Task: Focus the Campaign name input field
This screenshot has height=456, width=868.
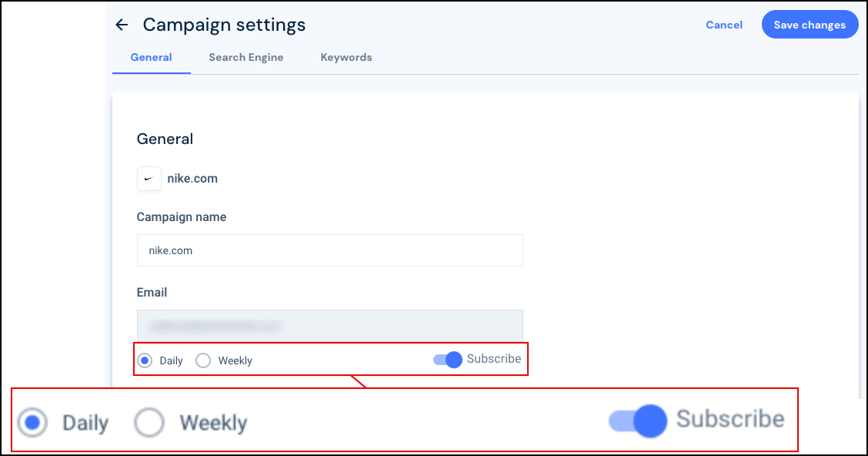Action: tap(330, 250)
